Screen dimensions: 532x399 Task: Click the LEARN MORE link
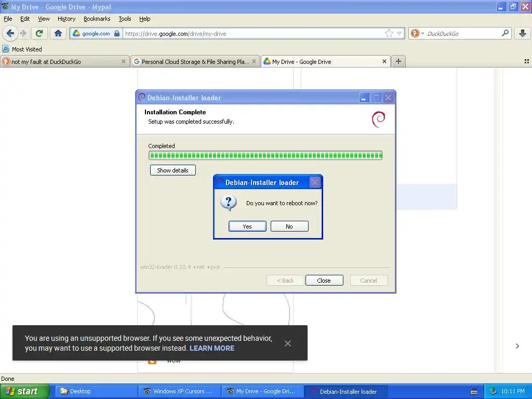point(212,348)
